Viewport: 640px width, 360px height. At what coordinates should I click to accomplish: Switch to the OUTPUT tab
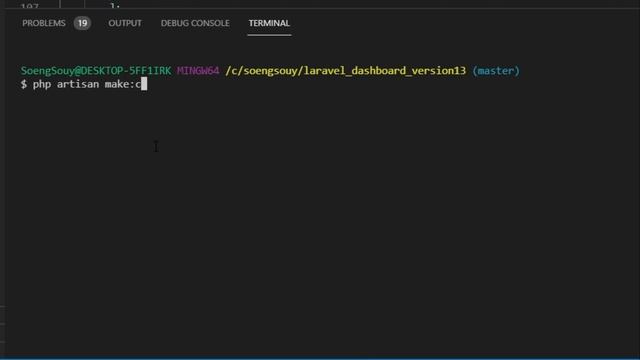[125, 23]
